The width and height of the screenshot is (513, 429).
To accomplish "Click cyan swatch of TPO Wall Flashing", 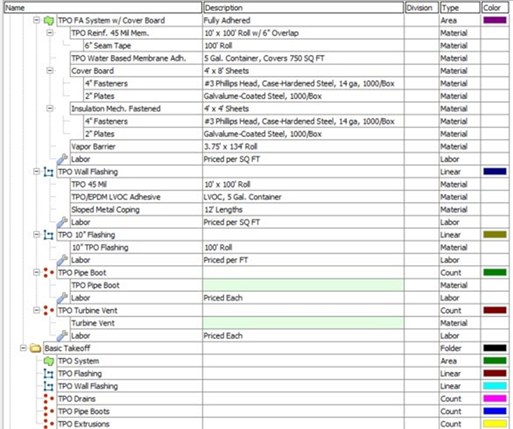I will pos(495,386).
